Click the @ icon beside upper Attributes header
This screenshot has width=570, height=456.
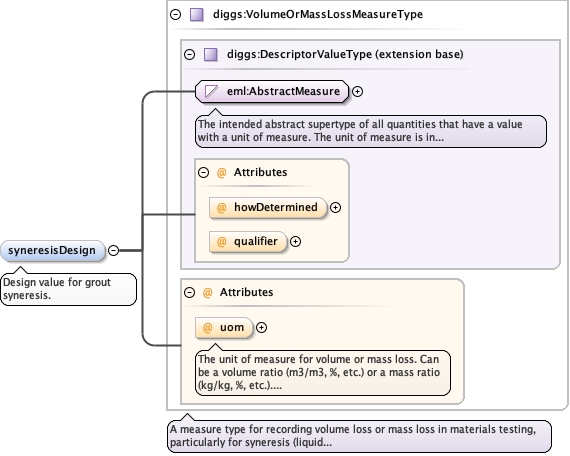pyautogui.click(x=221, y=172)
